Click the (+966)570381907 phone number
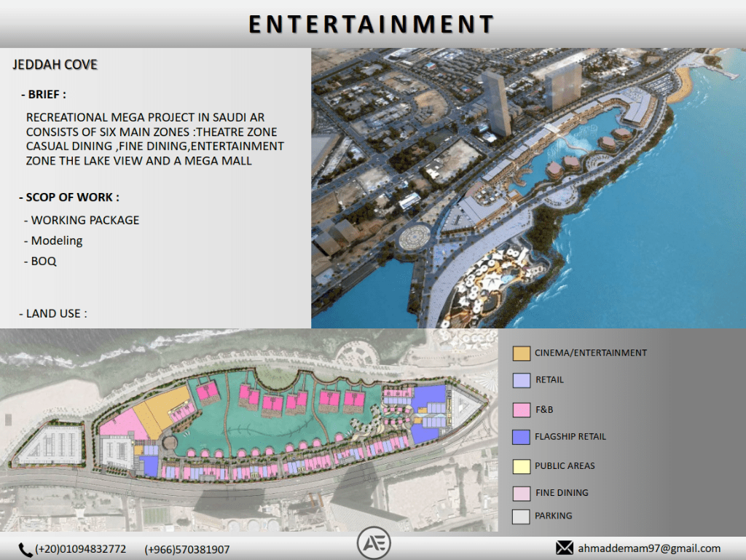The image size is (746, 560). 186,550
